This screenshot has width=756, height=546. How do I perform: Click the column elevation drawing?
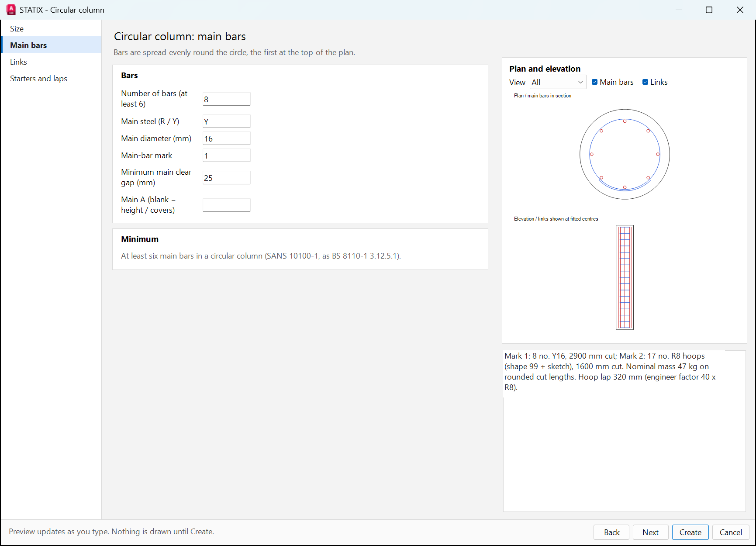625,277
